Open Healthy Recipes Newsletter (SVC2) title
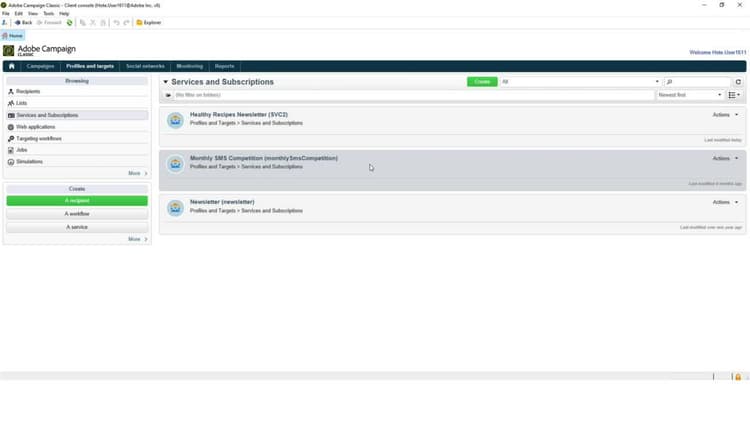750x421 pixels. tap(239, 115)
